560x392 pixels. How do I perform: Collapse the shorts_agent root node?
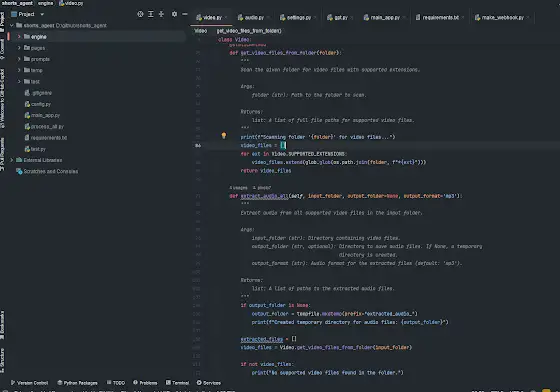pyautogui.click(x=11, y=25)
